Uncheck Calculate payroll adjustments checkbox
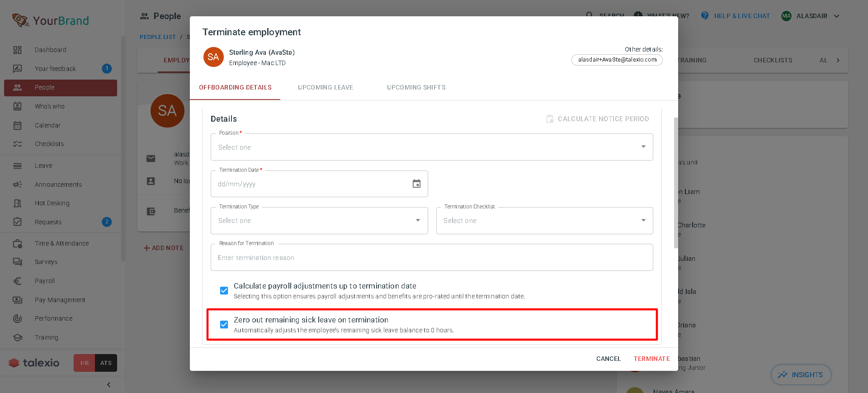868x393 pixels. coord(224,290)
